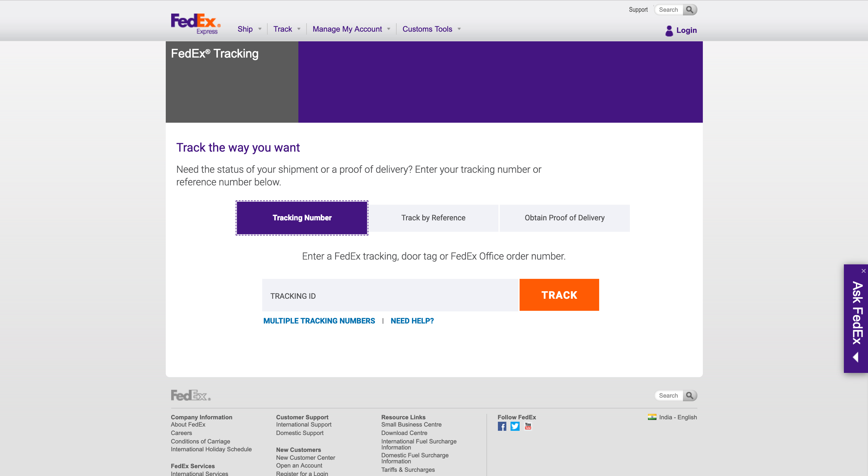Click the Ask FedEx side panel arrow icon
Viewport: 868px width, 476px height.
[857, 357]
